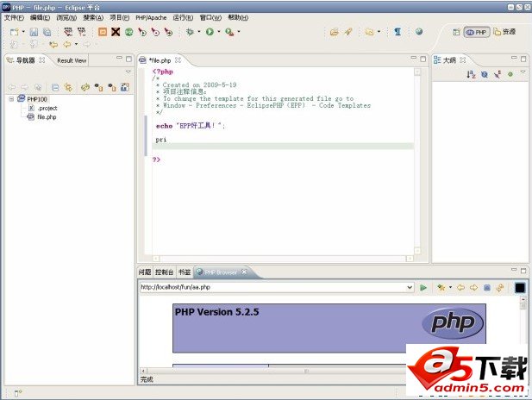
Task: Open the Run dropdown arrow
Action: coord(219,32)
